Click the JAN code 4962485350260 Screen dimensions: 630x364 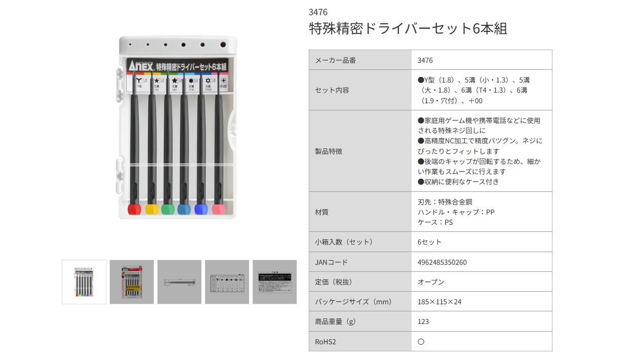click(442, 262)
